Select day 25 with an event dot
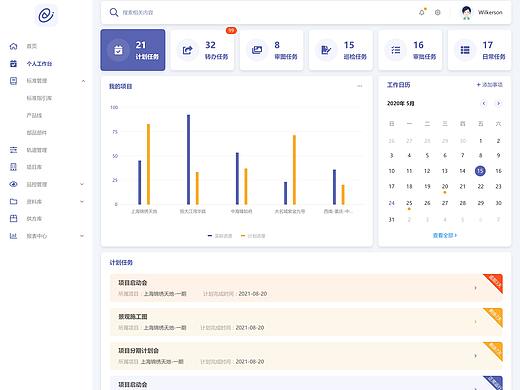Image resolution: width=520 pixels, height=390 pixels. pyautogui.click(x=409, y=203)
